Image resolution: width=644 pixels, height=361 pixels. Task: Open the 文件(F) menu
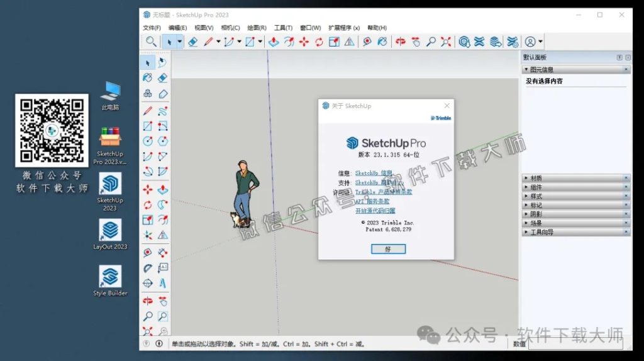coord(152,28)
